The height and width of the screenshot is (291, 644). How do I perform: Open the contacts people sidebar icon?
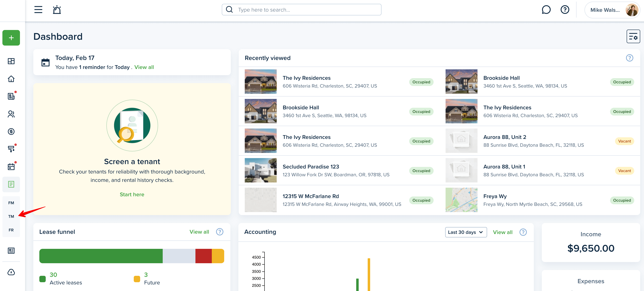tap(11, 114)
